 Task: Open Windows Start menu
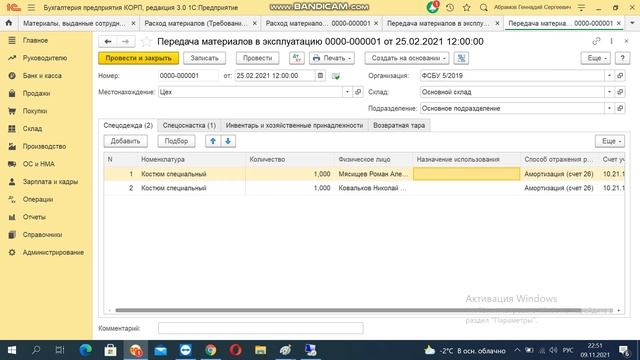11,350
